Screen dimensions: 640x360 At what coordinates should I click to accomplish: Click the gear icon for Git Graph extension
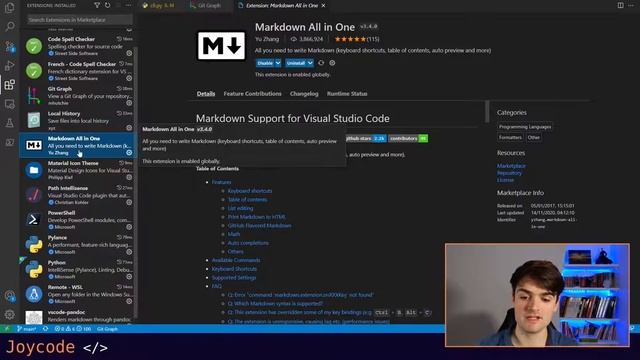129,103
